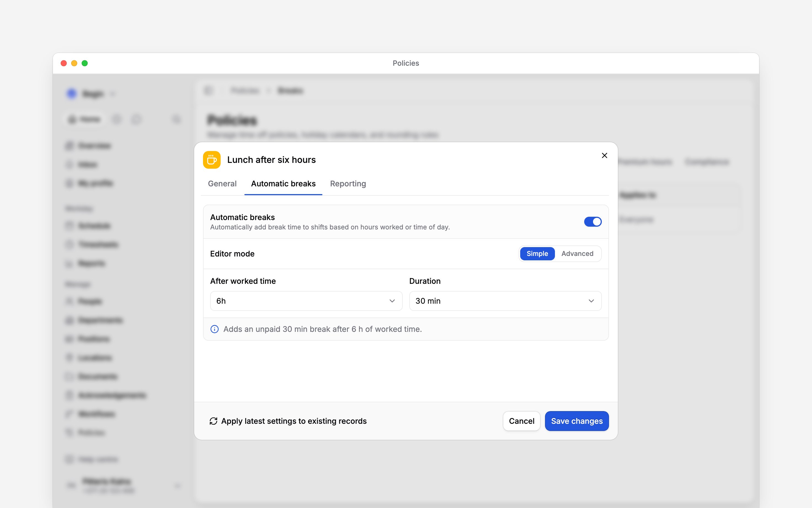The width and height of the screenshot is (812, 508).
Task: Apply latest settings to existing records
Action: [x=288, y=421]
